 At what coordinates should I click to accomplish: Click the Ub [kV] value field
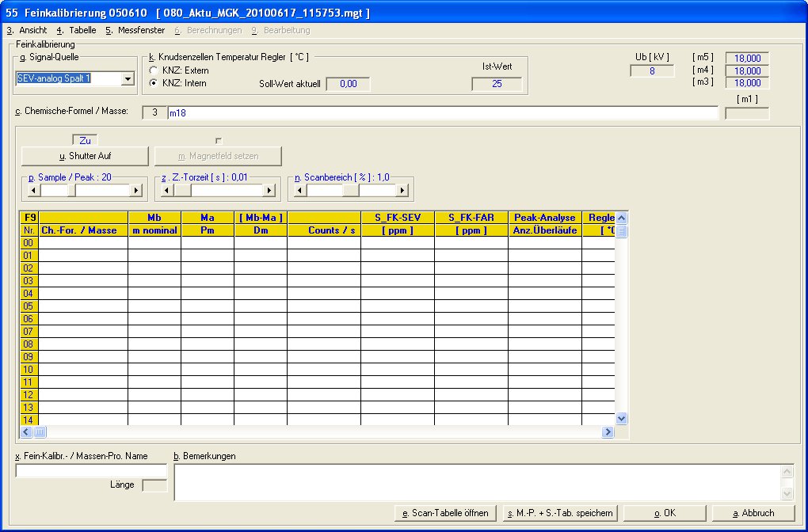coord(652,71)
